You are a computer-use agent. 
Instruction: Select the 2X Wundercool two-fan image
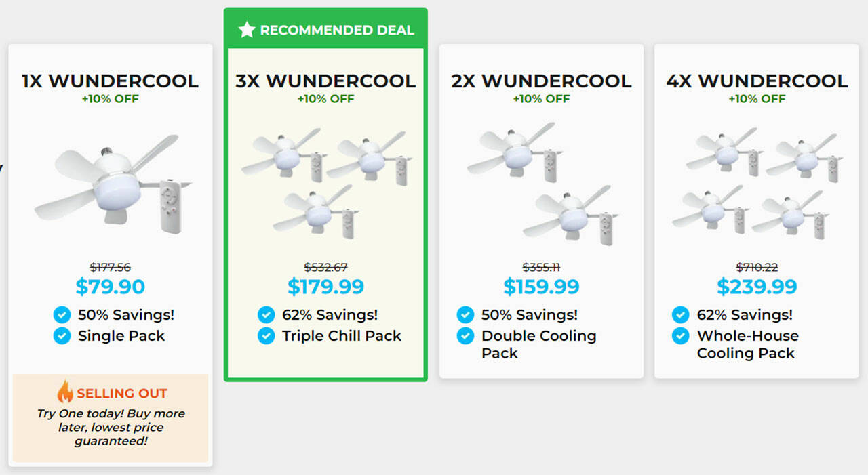tap(542, 182)
